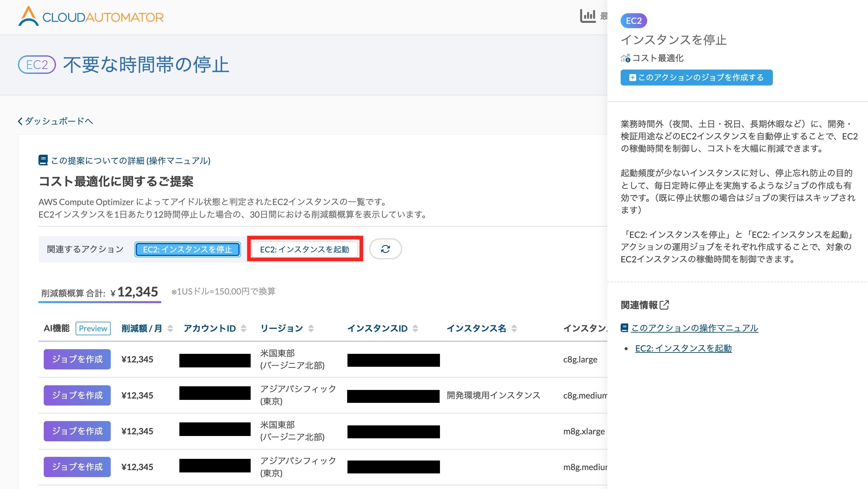Click the 関連するアクション label
This screenshot has height=489, width=868.
tap(85, 249)
